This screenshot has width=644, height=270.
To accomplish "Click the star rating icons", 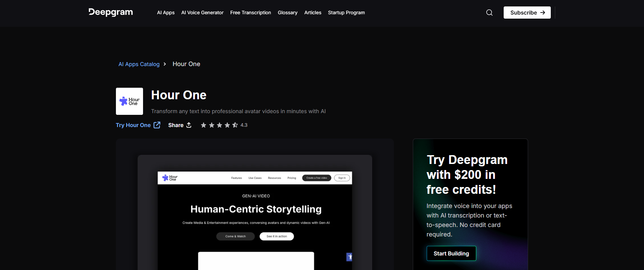I will point(219,125).
